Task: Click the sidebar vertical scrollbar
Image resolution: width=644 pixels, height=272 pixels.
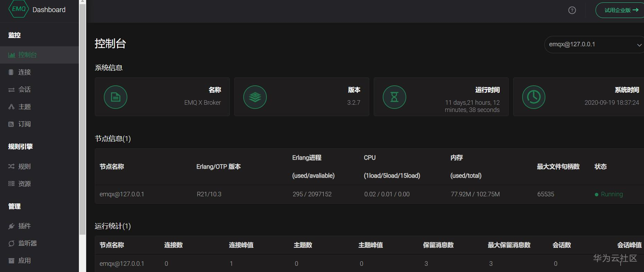Action: coord(82,118)
